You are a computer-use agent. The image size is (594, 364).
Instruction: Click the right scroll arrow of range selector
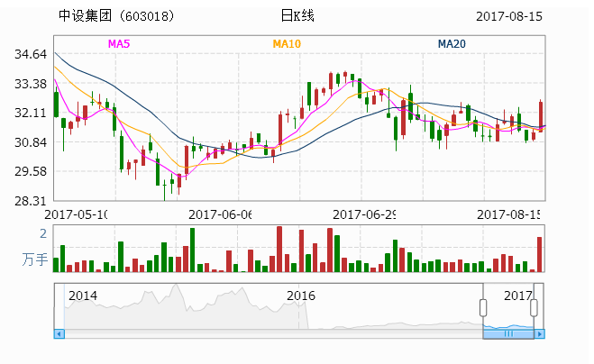pos(539,333)
